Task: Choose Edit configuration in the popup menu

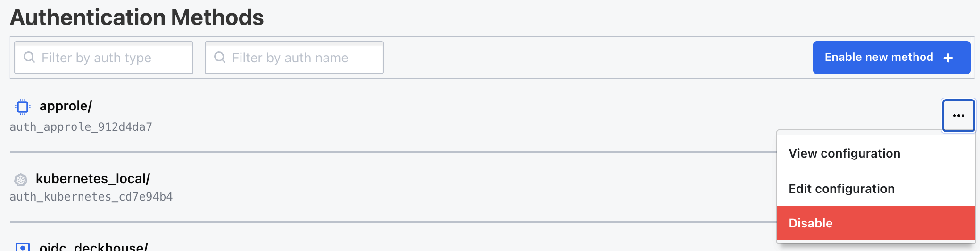Action: (x=841, y=189)
